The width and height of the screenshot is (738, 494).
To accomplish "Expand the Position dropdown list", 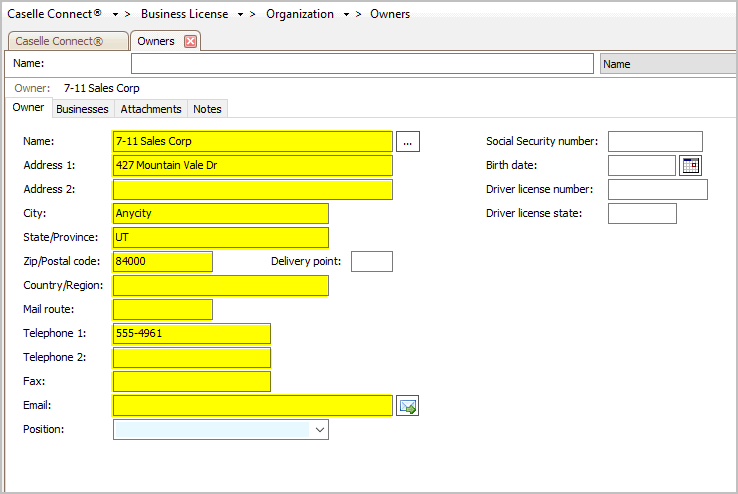I will (x=320, y=429).
